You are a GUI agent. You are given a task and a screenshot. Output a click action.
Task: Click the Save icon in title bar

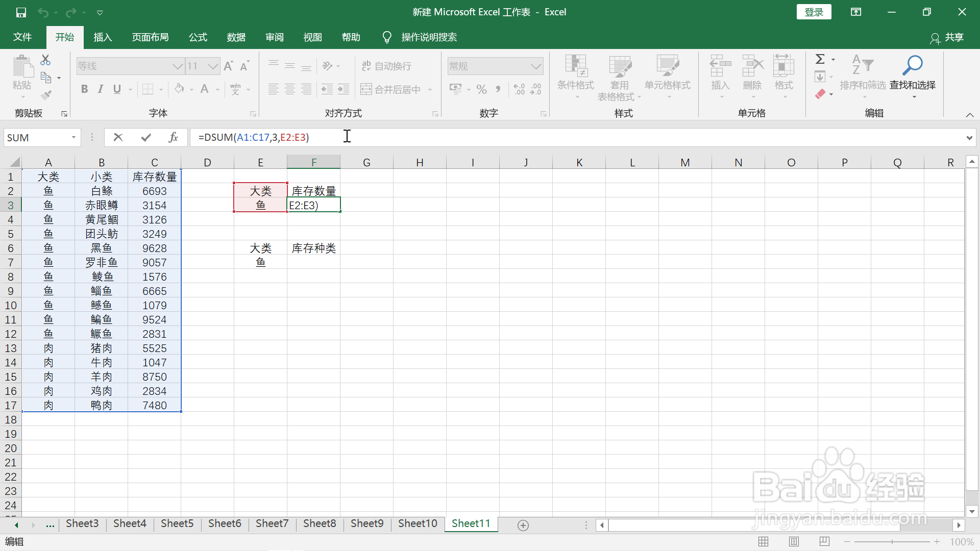pos(21,12)
